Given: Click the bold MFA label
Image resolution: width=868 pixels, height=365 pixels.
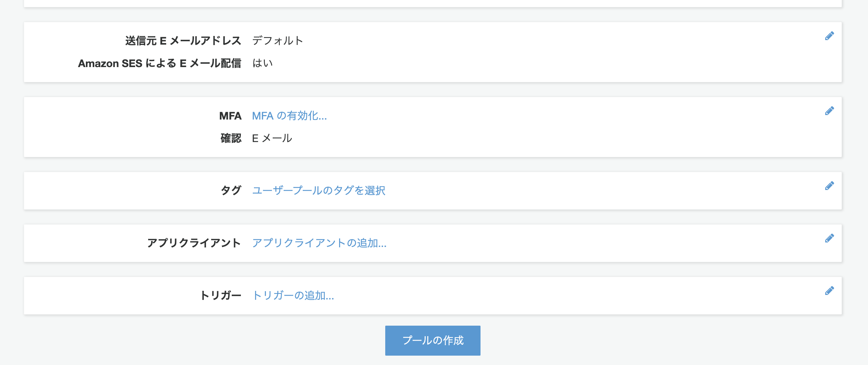Looking at the screenshot, I should (x=230, y=116).
